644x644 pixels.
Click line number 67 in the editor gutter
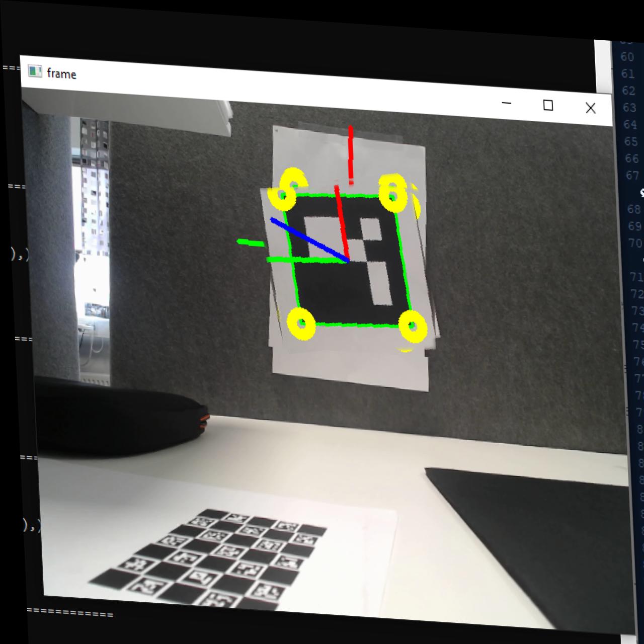tap(633, 175)
